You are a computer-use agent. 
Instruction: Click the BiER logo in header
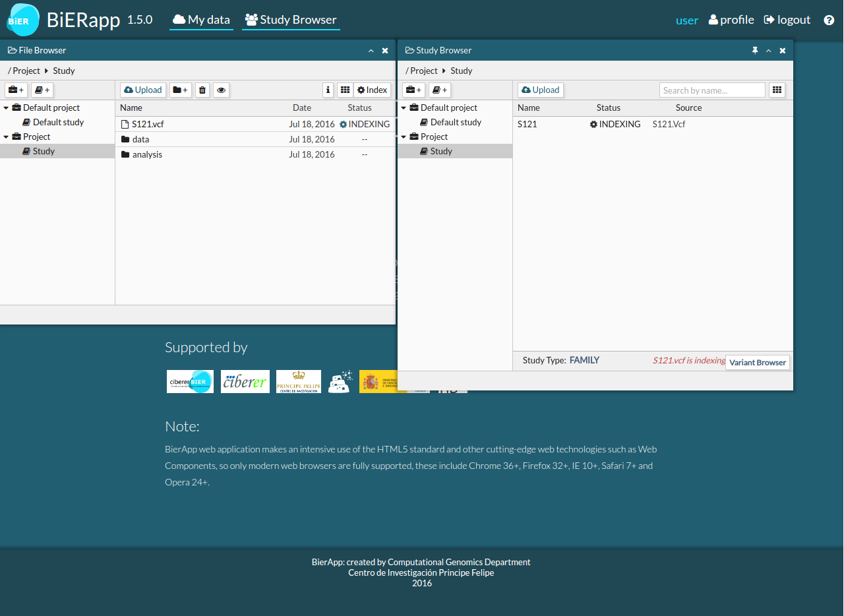pos(23,19)
